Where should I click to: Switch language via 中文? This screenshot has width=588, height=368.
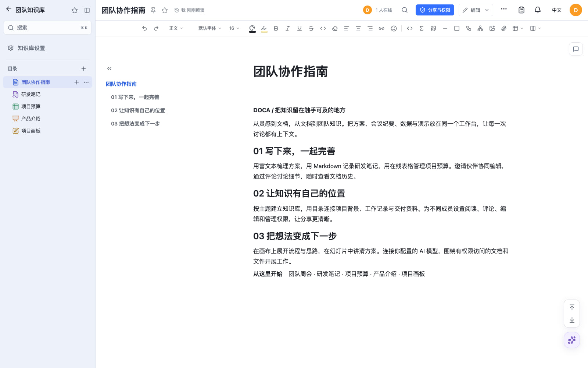(556, 10)
